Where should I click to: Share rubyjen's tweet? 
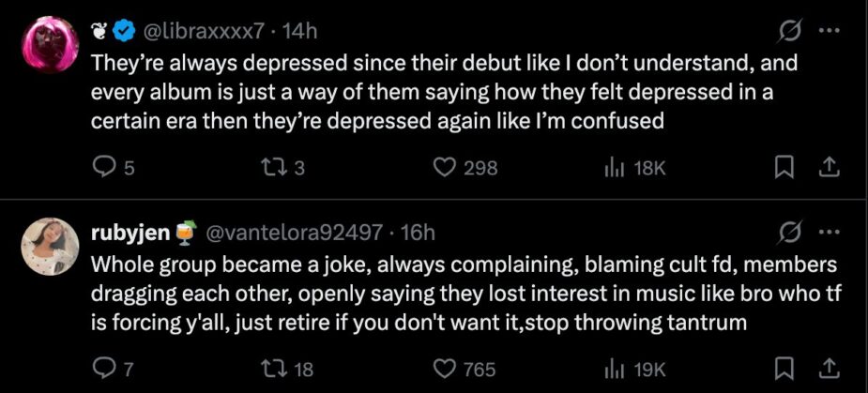[829, 369]
